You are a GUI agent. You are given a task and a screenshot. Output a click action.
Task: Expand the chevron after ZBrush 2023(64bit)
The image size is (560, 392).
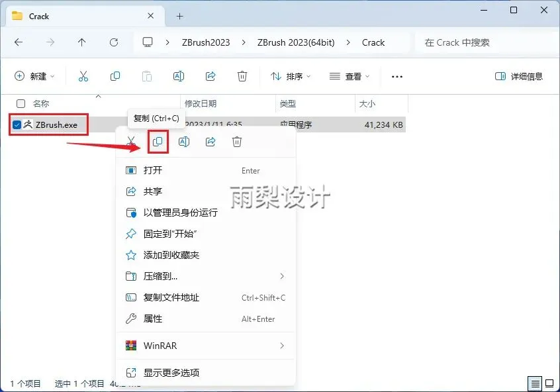tap(348, 42)
